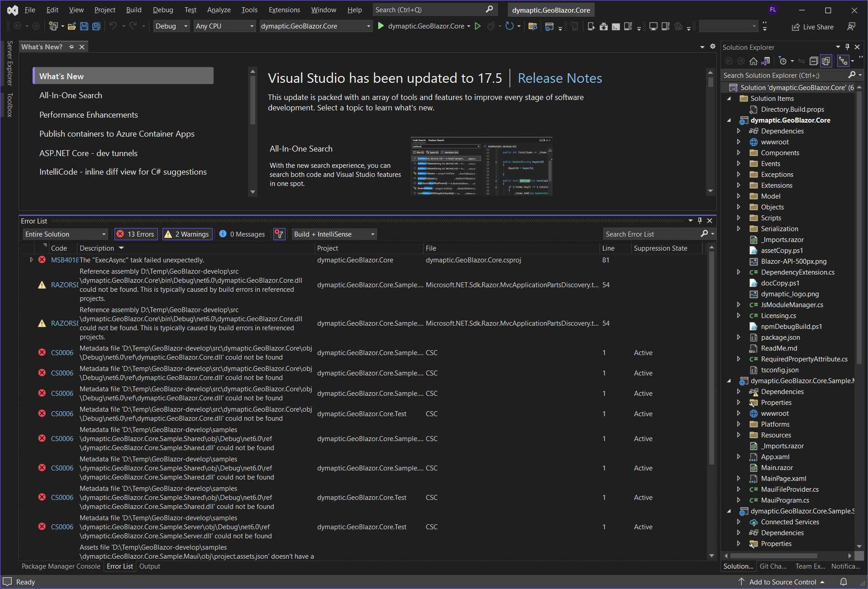Click the Collapse All icon in Solution Explorer
Screen dimensions: 868x589
click(814, 61)
